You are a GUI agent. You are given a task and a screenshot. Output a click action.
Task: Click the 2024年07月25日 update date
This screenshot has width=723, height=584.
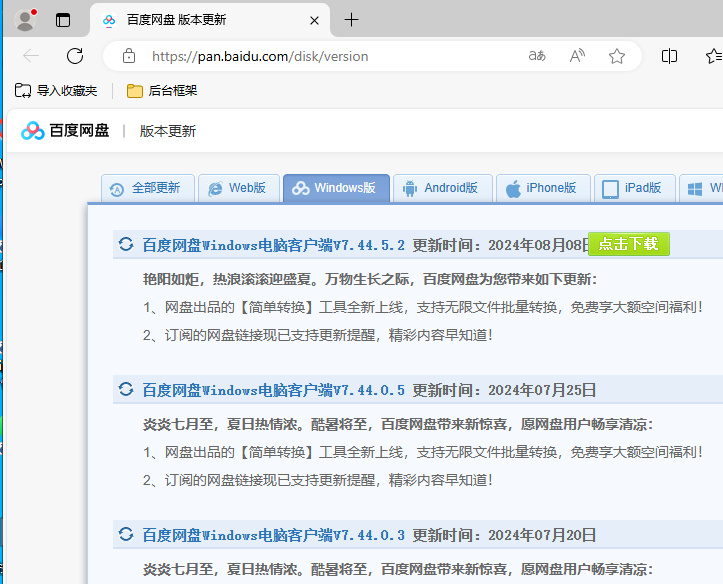(542, 390)
